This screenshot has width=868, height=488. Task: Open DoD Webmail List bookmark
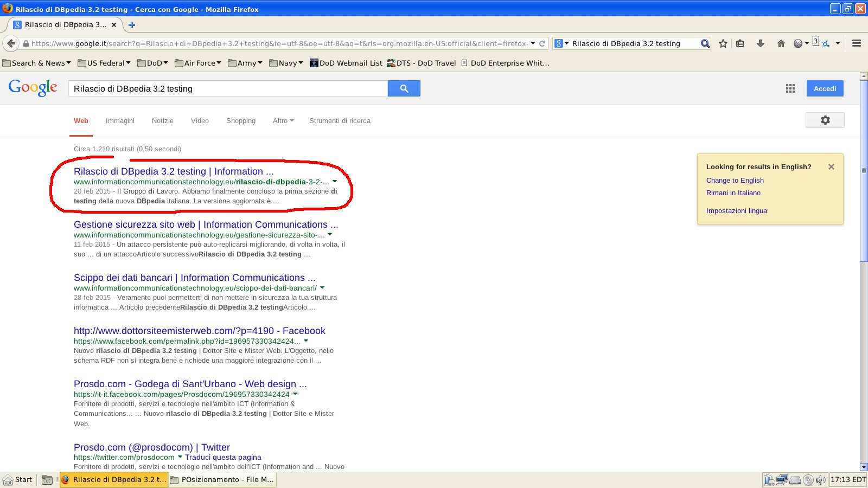(346, 63)
